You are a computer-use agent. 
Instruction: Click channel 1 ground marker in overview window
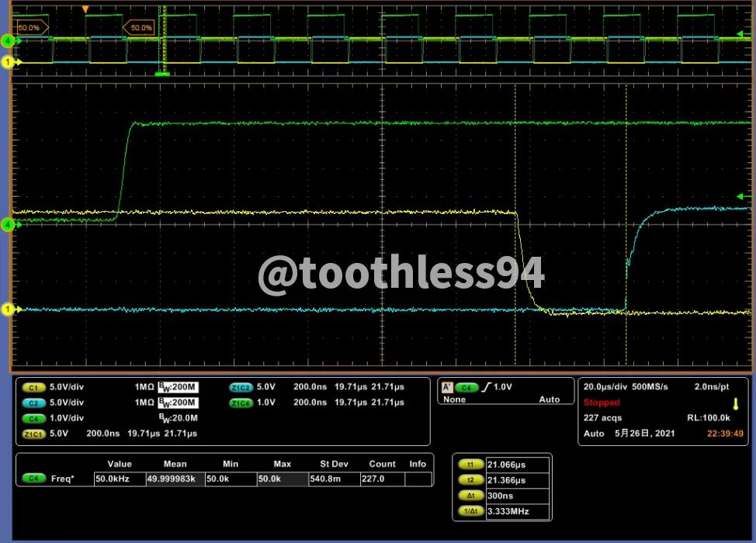(x=8, y=62)
